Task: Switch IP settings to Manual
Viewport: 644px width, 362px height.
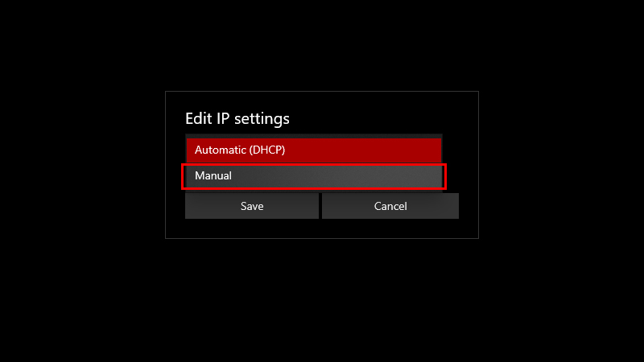Action: click(314, 176)
